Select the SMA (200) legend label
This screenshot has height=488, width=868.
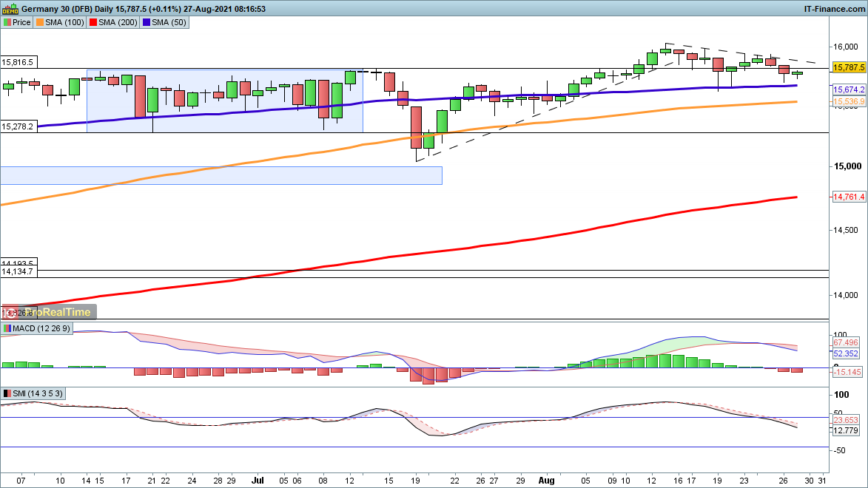118,22
